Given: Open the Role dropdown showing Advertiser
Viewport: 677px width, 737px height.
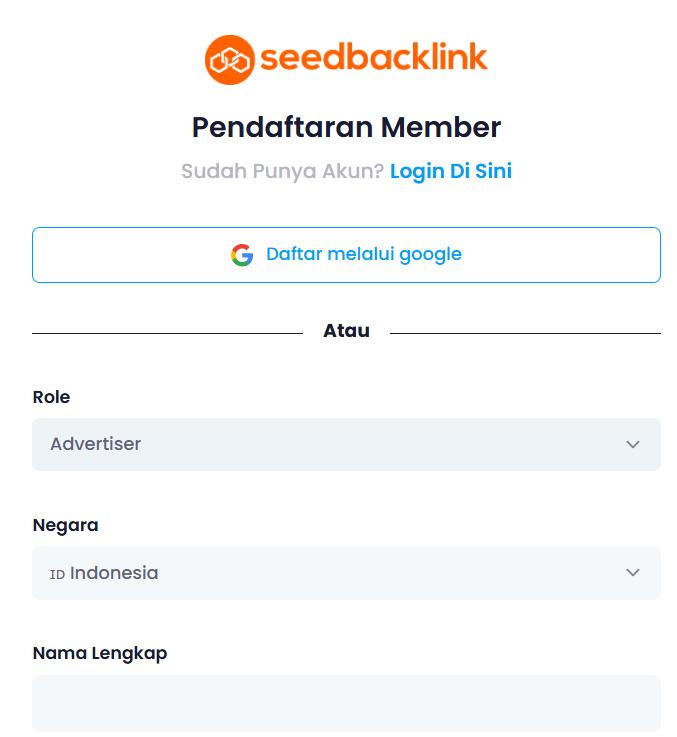Looking at the screenshot, I should tap(346, 444).
